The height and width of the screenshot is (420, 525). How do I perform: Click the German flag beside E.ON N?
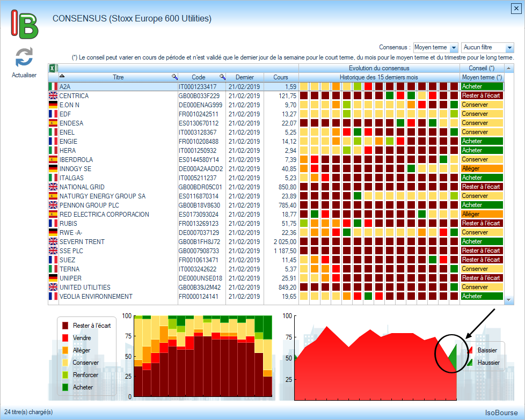pos(53,105)
